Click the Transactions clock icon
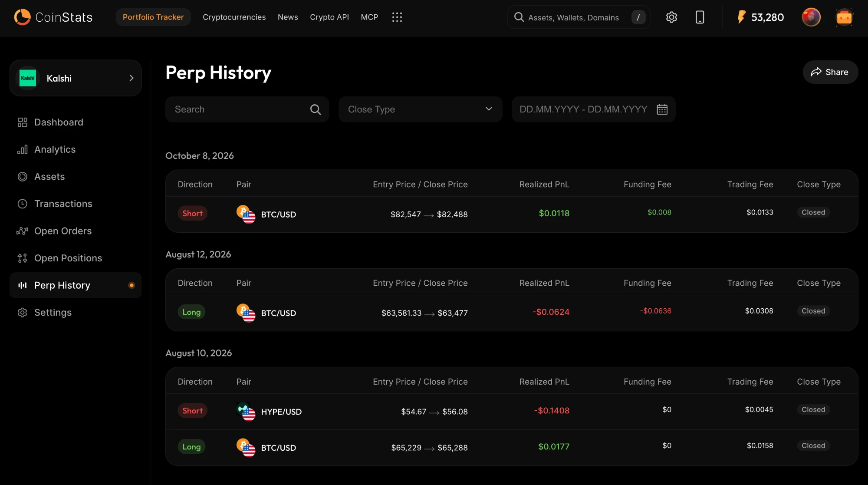The width and height of the screenshot is (868, 485). [22, 204]
